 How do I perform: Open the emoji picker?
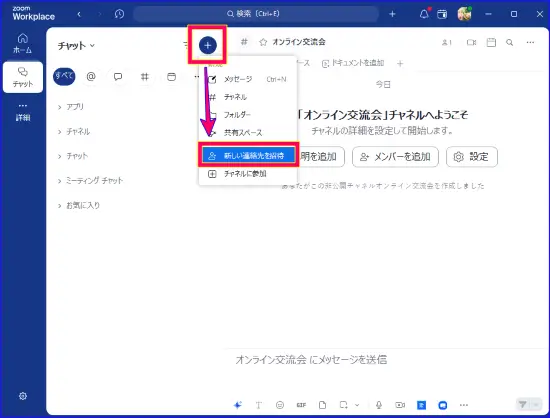(280, 405)
